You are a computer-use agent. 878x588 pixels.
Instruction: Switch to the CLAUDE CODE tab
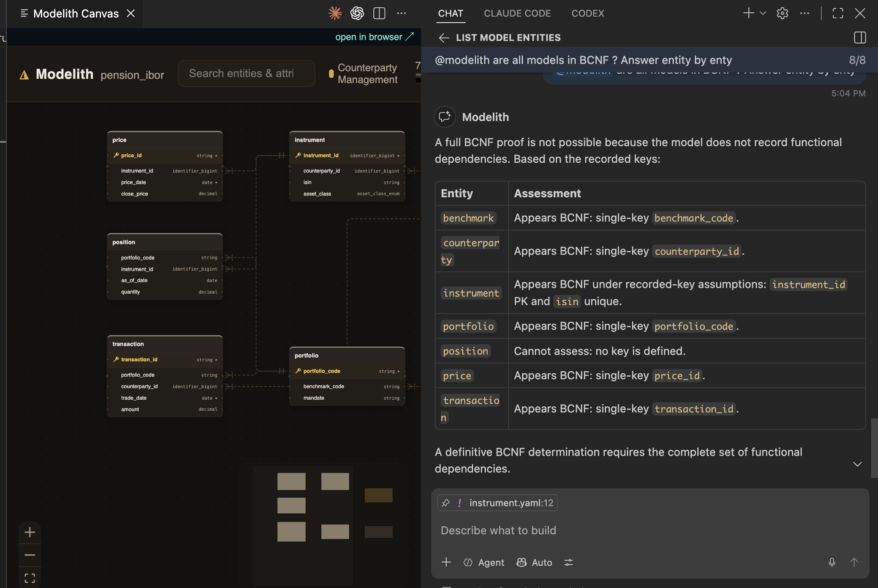pyautogui.click(x=517, y=13)
